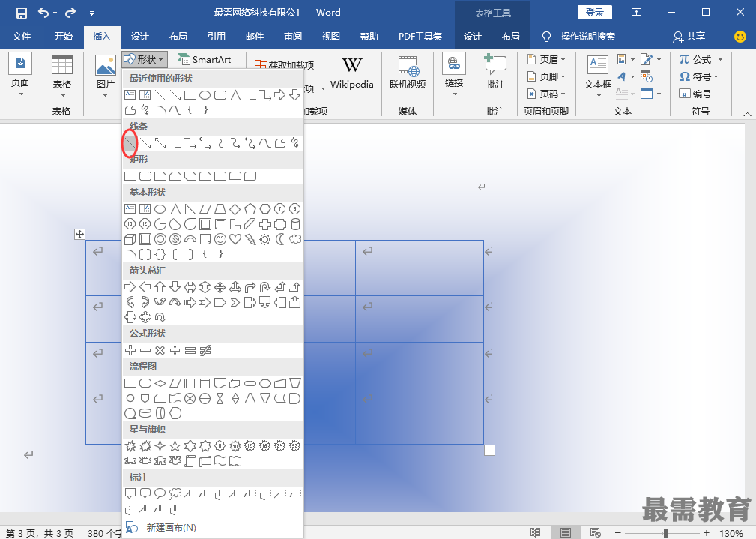
Task: Click the 登录 sign-in button
Action: [x=594, y=13]
